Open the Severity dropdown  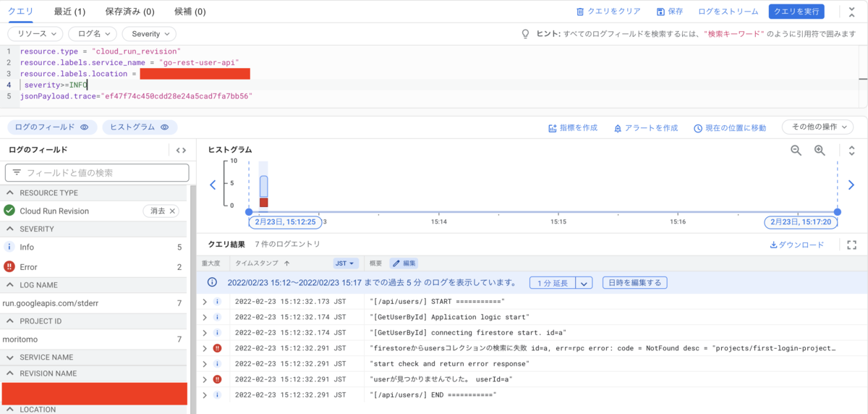(x=149, y=34)
